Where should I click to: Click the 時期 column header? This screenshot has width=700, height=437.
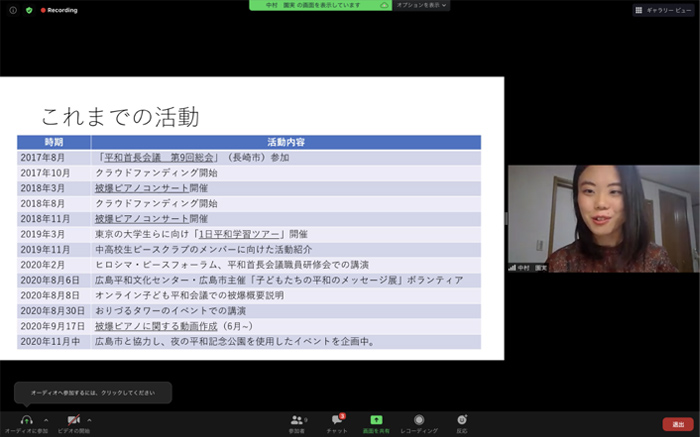(x=54, y=142)
